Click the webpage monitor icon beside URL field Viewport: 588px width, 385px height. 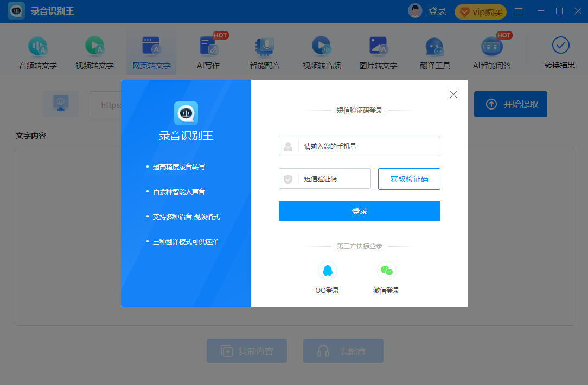(x=61, y=104)
